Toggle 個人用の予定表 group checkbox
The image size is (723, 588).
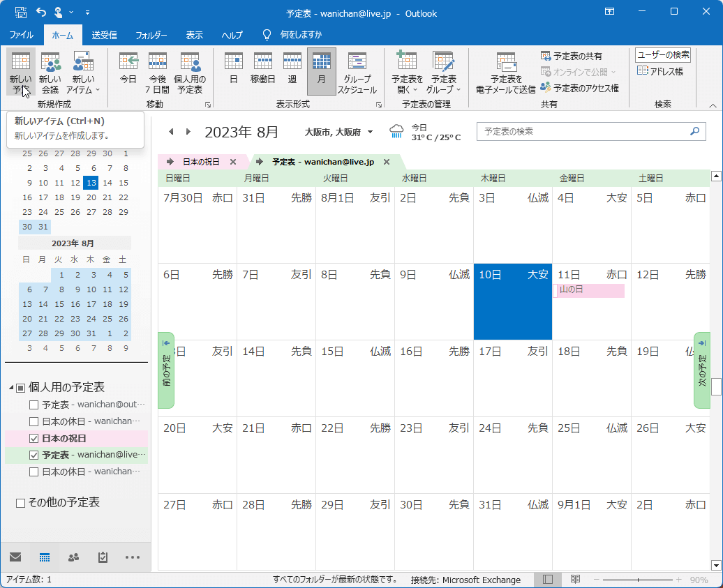[x=20, y=388]
